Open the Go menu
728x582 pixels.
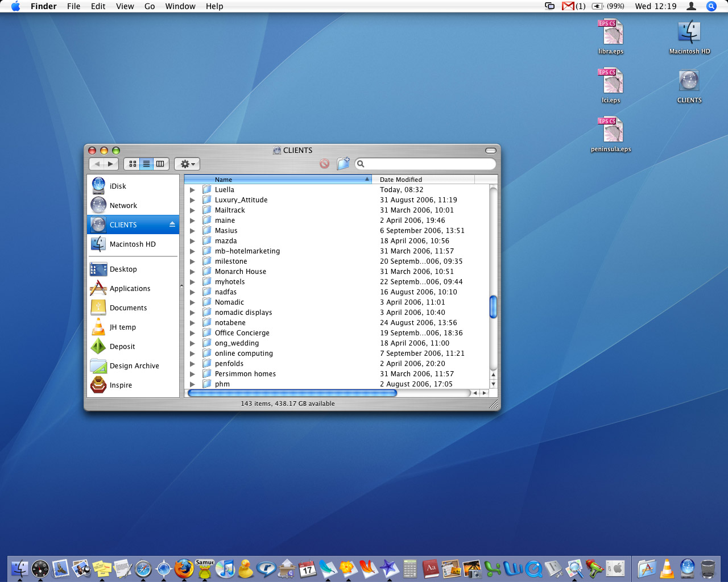click(x=150, y=6)
